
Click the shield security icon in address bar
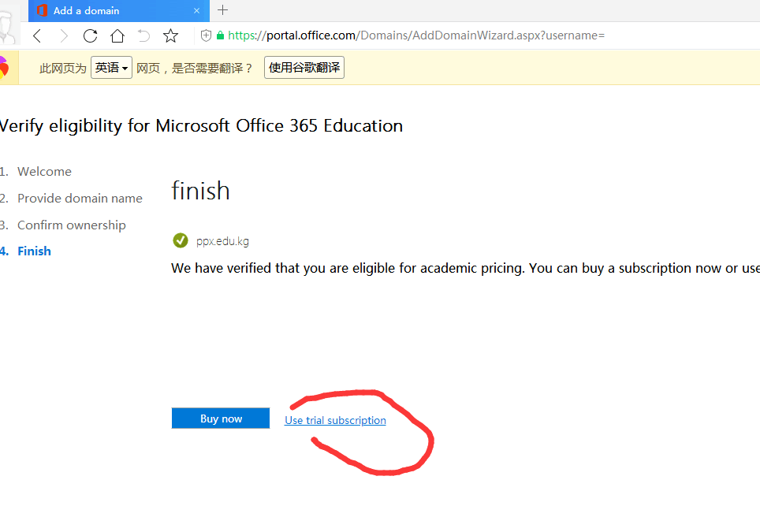(x=206, y=35)
